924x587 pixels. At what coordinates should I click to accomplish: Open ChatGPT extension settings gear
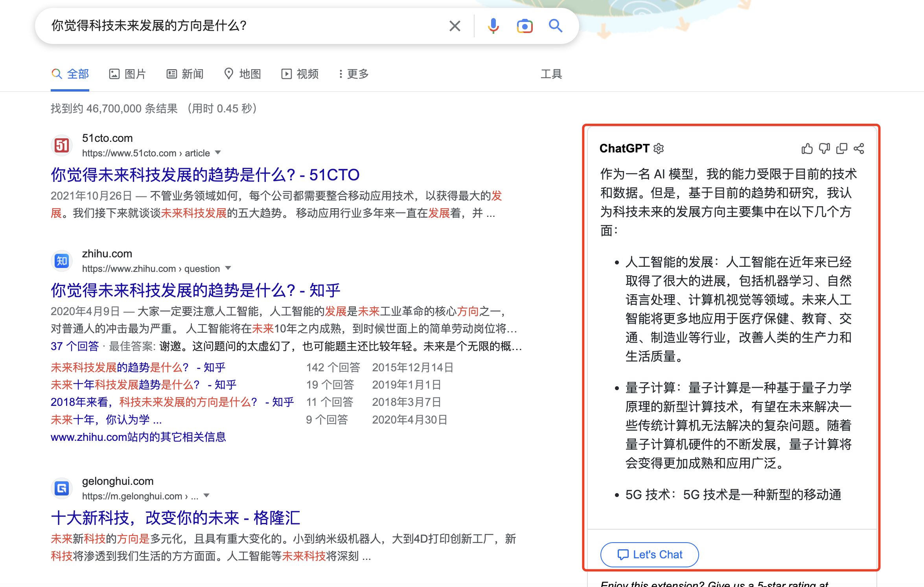659,148
